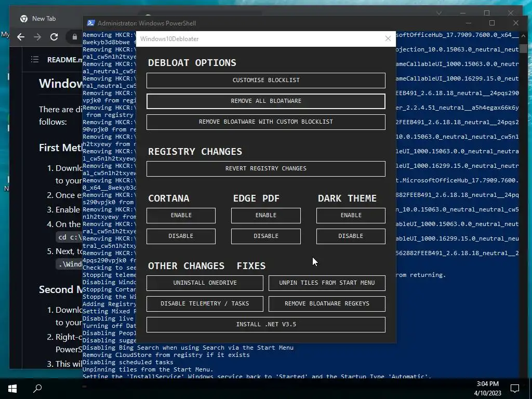Reload the page in Chrome
532x399 pixels.
point(54,37)
